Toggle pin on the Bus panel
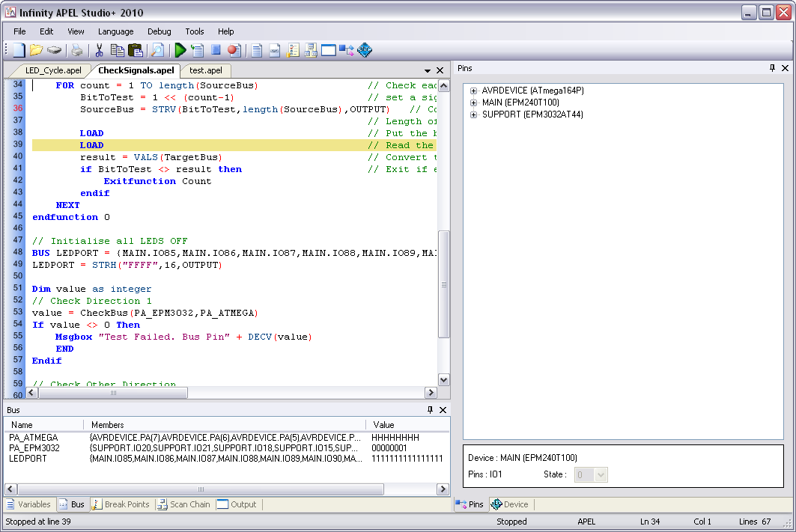This screenshot has height=532, width=796. (430, 410)
